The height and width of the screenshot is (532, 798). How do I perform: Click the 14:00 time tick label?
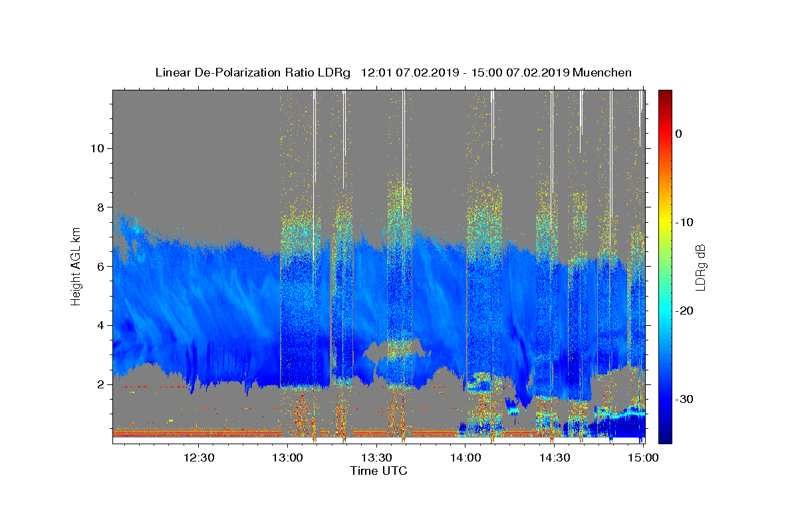465,458
